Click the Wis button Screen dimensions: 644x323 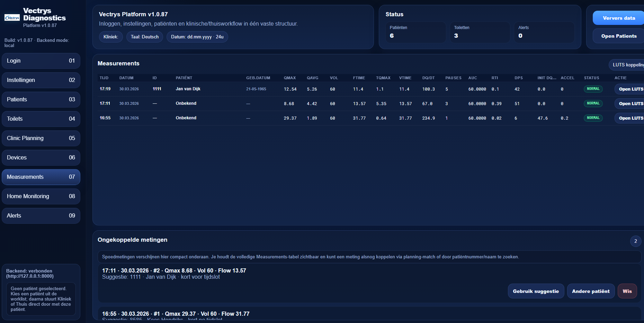(627, 291)
